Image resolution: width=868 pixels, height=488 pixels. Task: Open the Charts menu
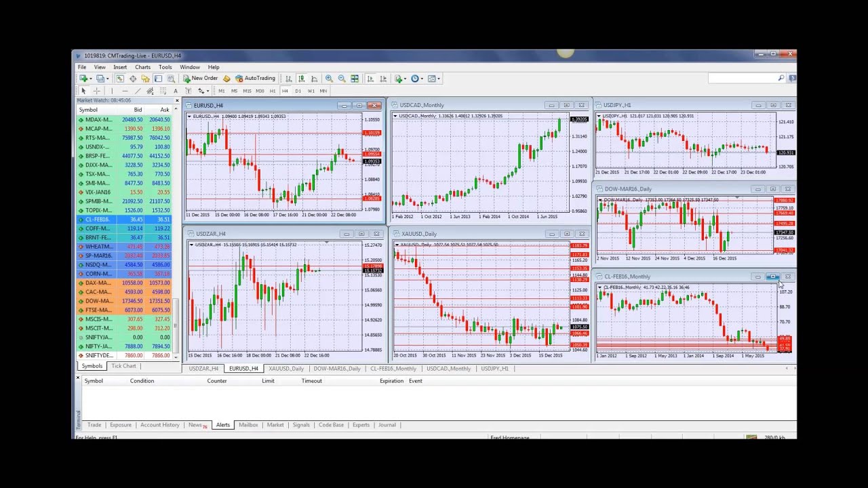[x=142, y=67]
